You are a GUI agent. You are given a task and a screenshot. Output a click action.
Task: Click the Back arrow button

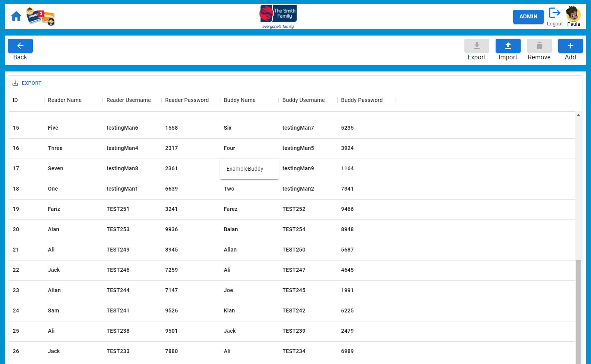[x=20, y=46]
